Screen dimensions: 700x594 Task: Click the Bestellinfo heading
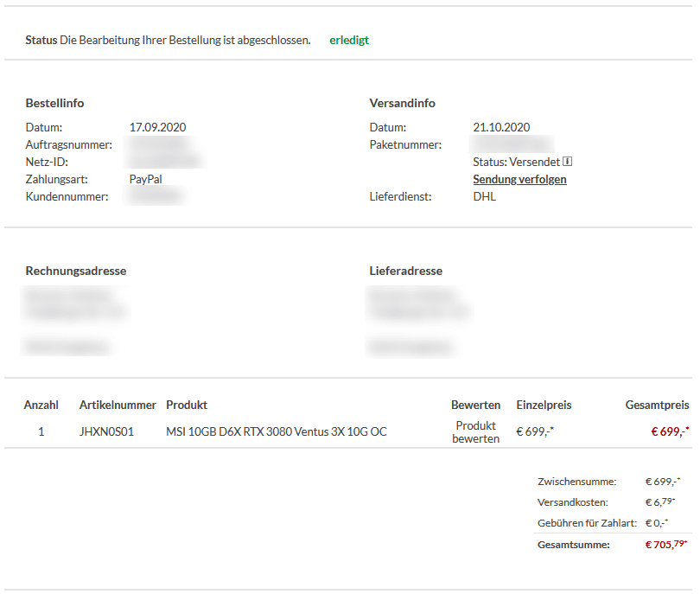54,103
